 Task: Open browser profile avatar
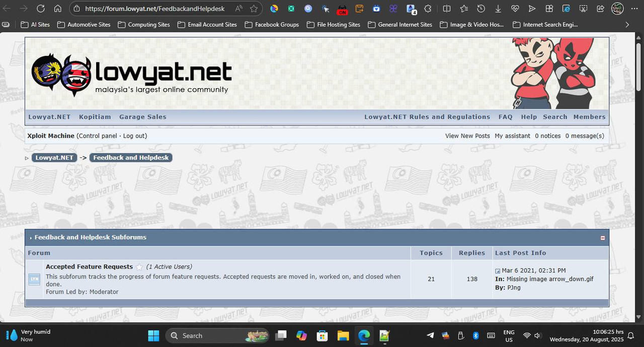617,9
